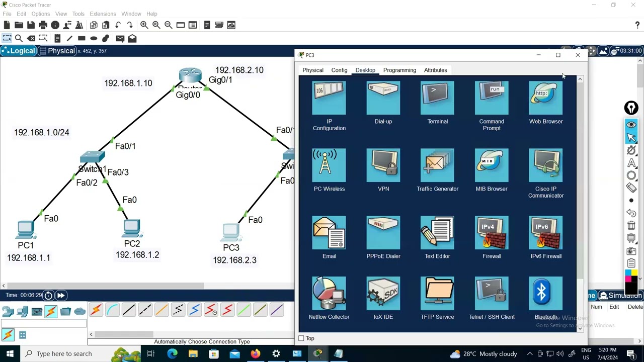The width and height of the screenshot is (644, 362).
Task: Select the console cable type
Action: (x=112, y=310)
